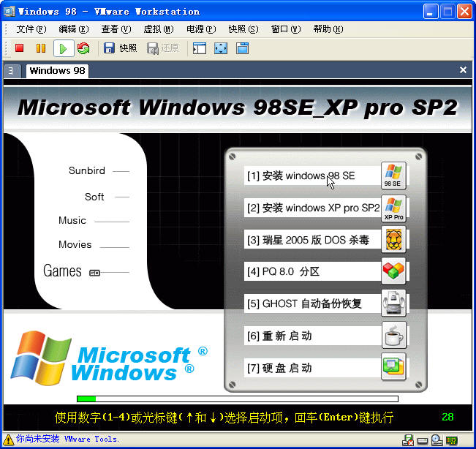Image resolution: width=476 pixels, height=449 pixels.
Task: Open the 虚拟(M) menu
Action: (159, 29)
